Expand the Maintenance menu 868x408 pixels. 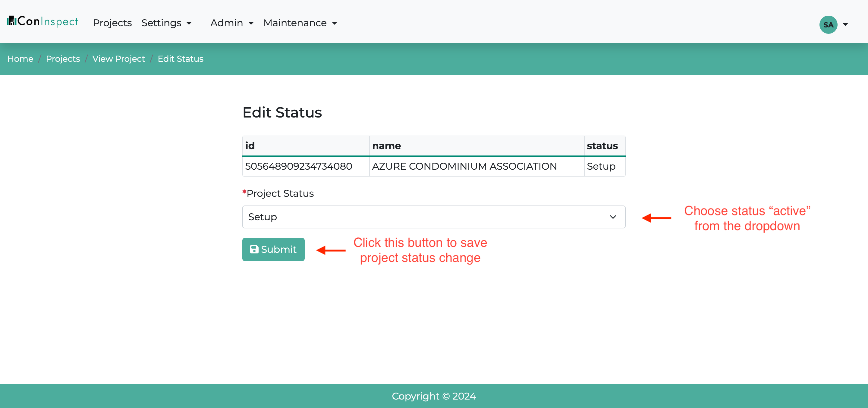point(300,23)
